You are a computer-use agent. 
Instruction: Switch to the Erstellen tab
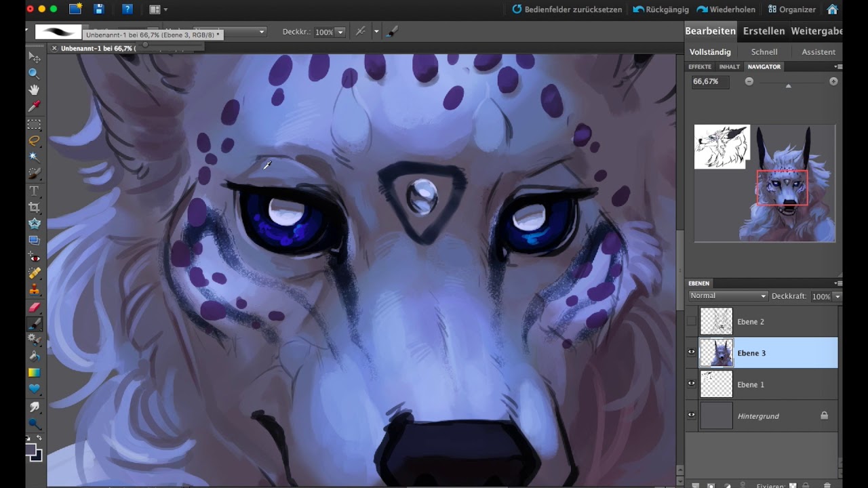coord(764,31)
